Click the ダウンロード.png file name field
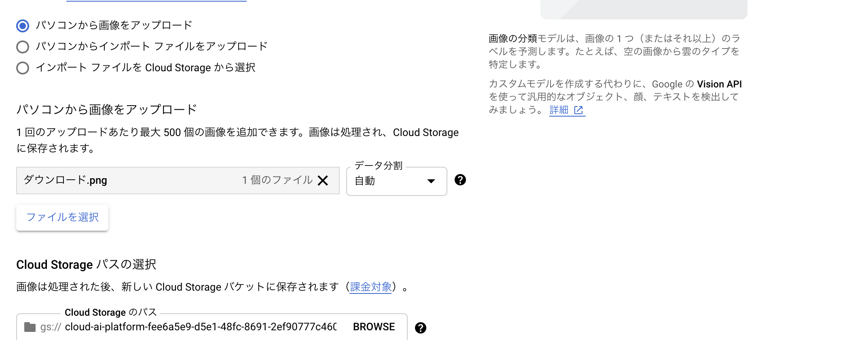Viewport: 868px width, 340px height. pos(121,181)
